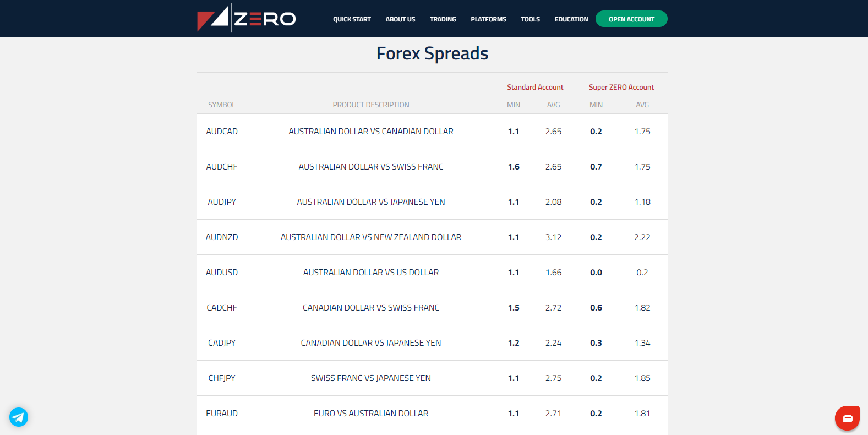
Task: Click the Open Account button
Action: (631, 19)
